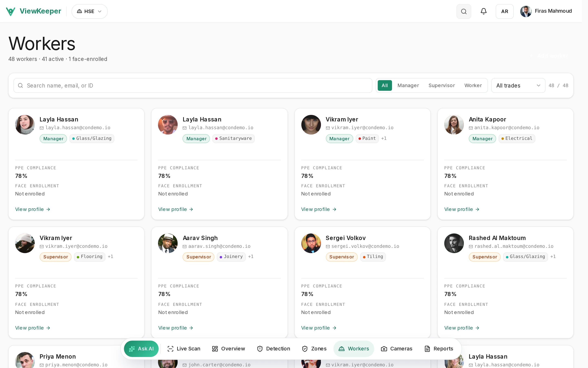Image resolution: width=588 pixels, height=368 pixels.
Task: Click the Supervisor badge on Aarav Singh's card
Action: click(x=198, y=257)
